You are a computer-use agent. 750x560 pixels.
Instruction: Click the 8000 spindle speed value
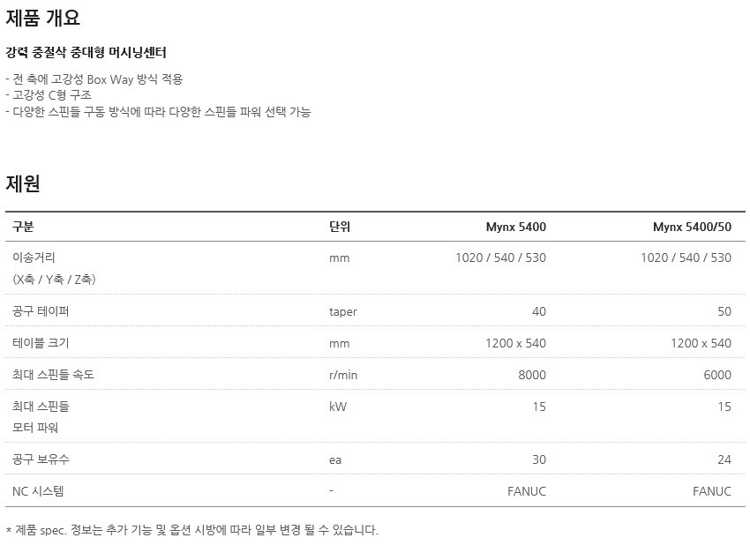532,375
